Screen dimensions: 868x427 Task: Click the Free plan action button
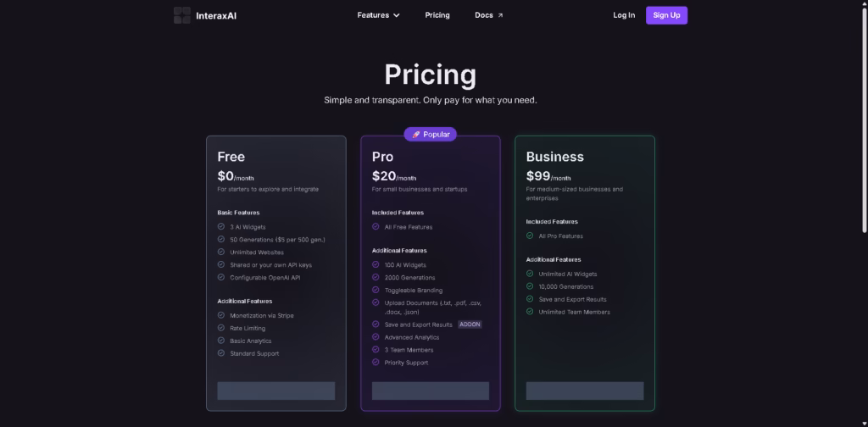click(276, 391)
